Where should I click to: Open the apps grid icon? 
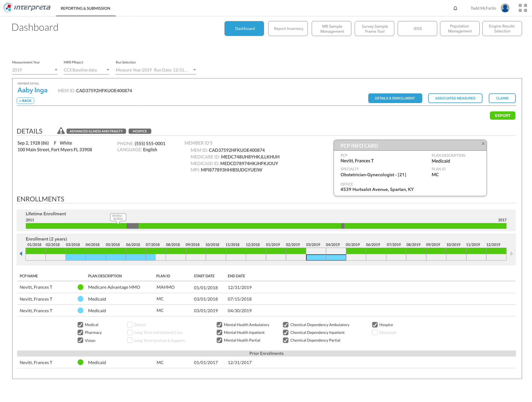[523, 8]
